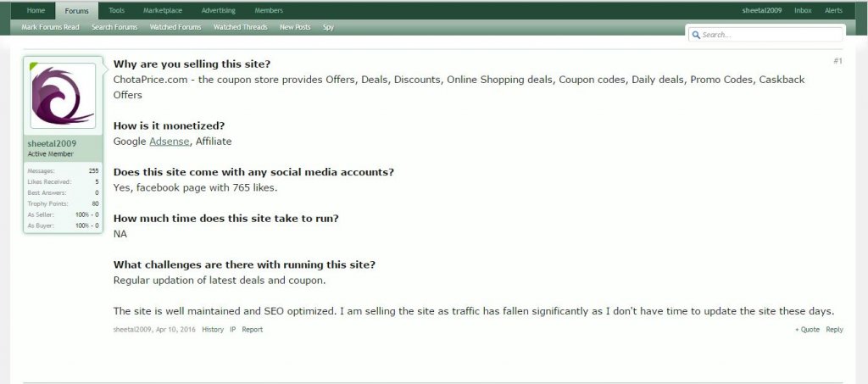Open the Spy link
The image size is (868, 384).
(x=328, y=27)
